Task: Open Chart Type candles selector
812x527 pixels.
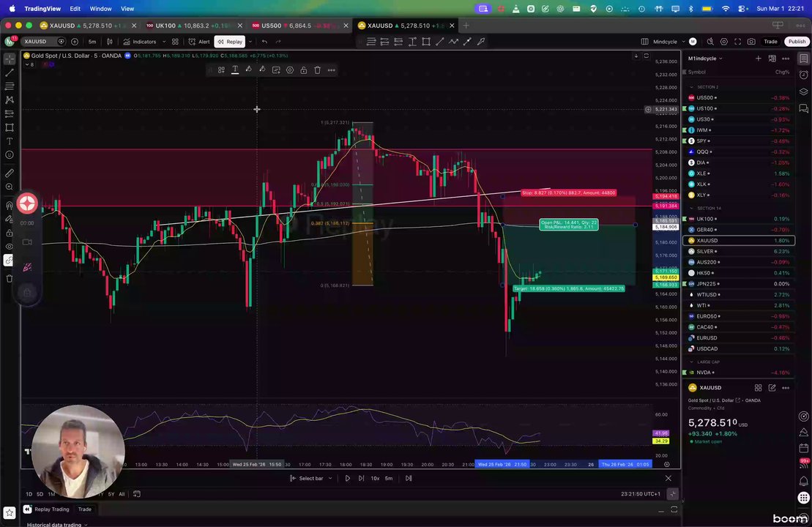Action: (109, 42)
